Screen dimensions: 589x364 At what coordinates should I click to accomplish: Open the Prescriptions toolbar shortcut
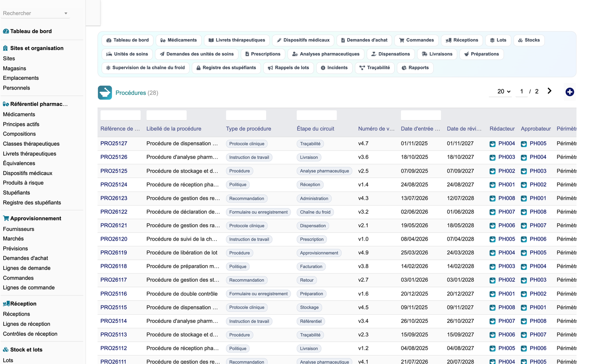click(263, 54)
